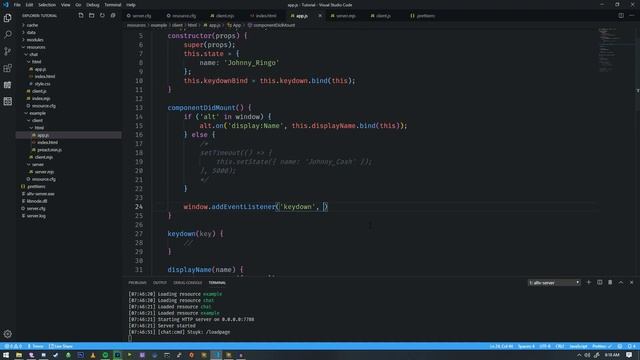
Task: Switch to the Problems panel tab
Action: pyautogui.click(x=137, y=282)
